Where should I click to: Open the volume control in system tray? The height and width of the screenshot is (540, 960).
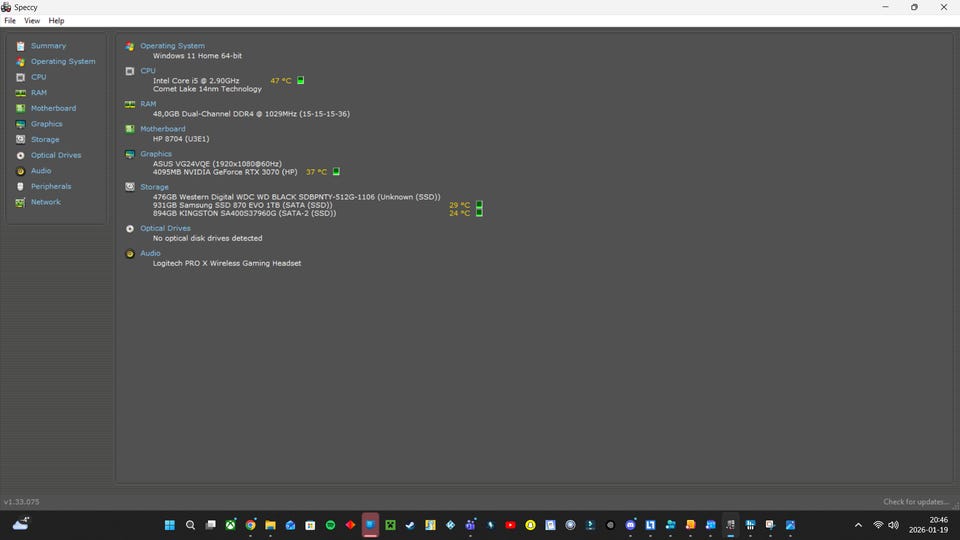click(893, 525)
